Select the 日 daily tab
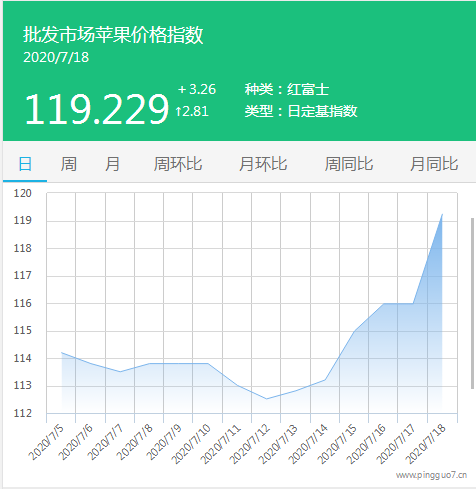This screenshot has height=489, width=476. click(x=25, y=164)
